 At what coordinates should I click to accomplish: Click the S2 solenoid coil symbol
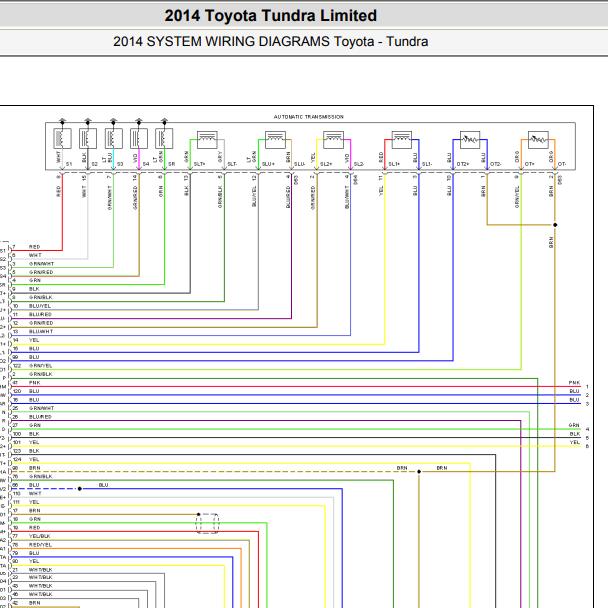click(x=88, y=138)
